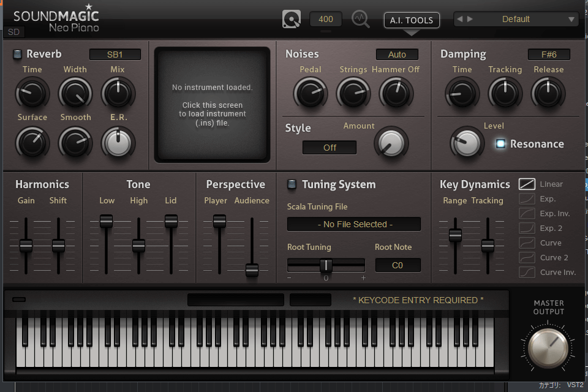Open the A.I. TOOLS panel
The width and height of the screenshot is (588, 392).
412,20
